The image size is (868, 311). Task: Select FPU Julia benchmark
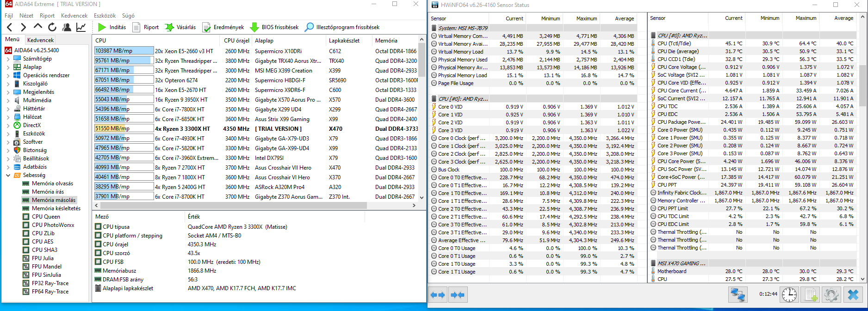pyautogui.click(x=43, y=258)
